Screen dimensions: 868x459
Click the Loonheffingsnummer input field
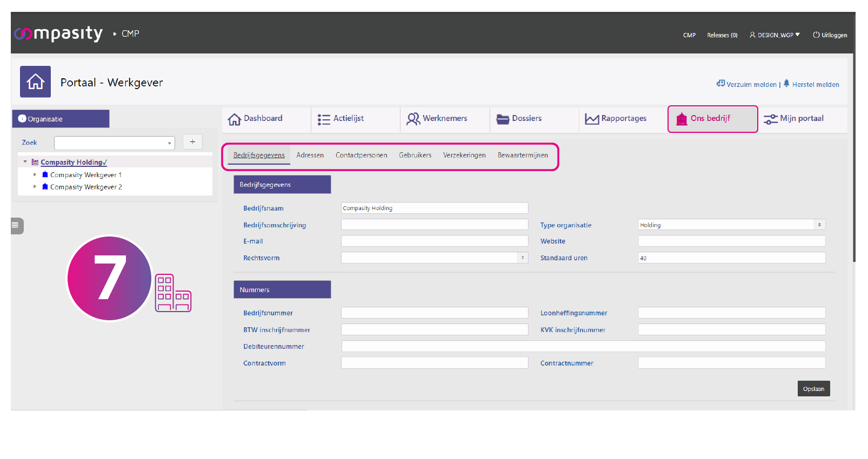[732, 313]
